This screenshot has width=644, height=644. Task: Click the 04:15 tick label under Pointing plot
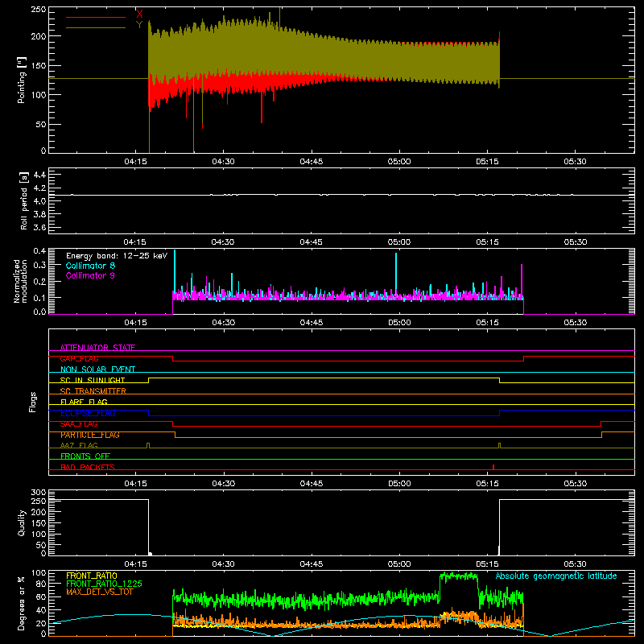click(x=135, y=162)
